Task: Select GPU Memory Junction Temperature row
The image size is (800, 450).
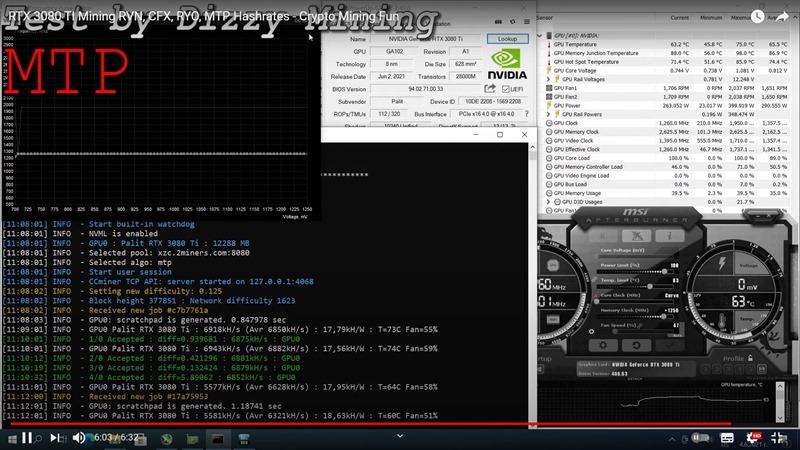Action: point(666,53)
